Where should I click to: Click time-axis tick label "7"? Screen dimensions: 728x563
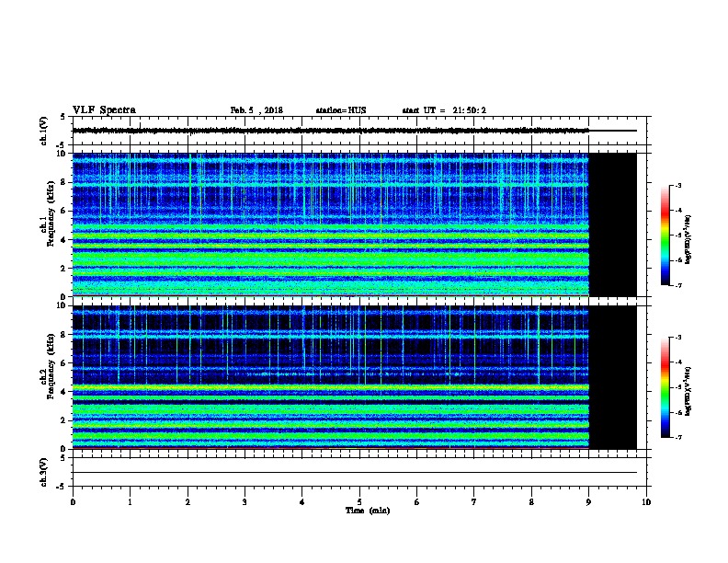click(x=474, y=502)
